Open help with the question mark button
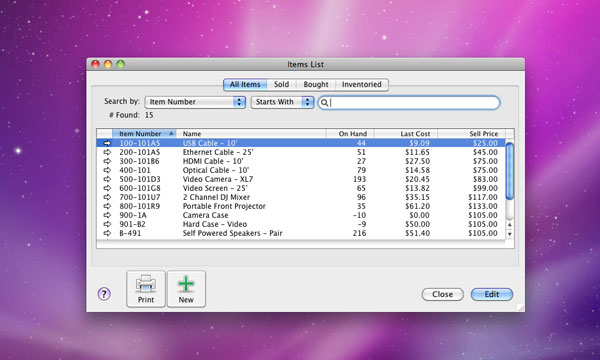Screen dimensions: 600x360 104,294
